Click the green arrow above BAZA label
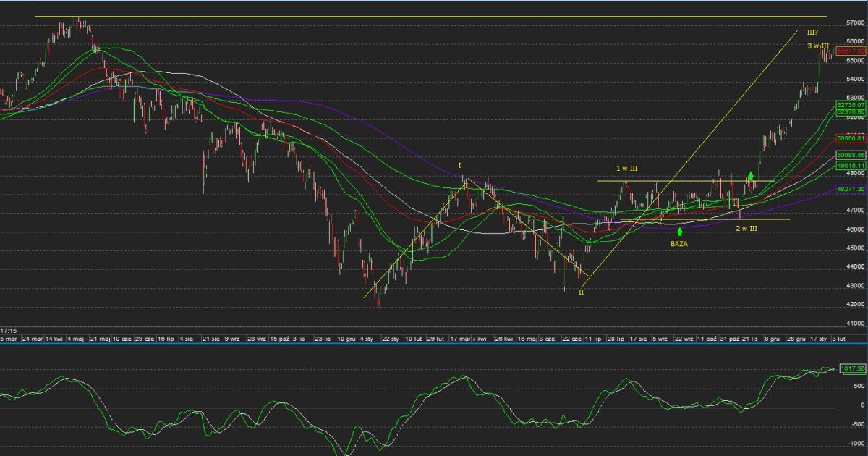This screenshot has height=456, width=868. [x=680, y=232]
